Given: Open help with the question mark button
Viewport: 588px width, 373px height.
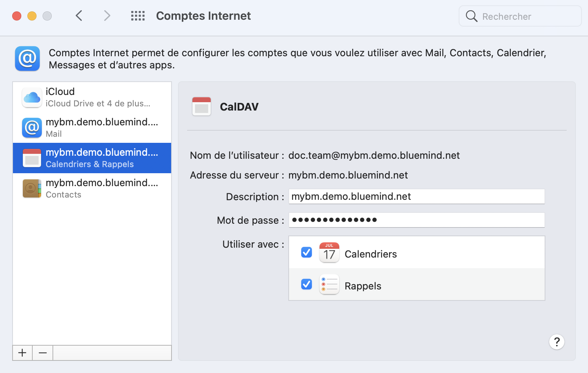Looking at the screenshot, I should tap(556, 342).
